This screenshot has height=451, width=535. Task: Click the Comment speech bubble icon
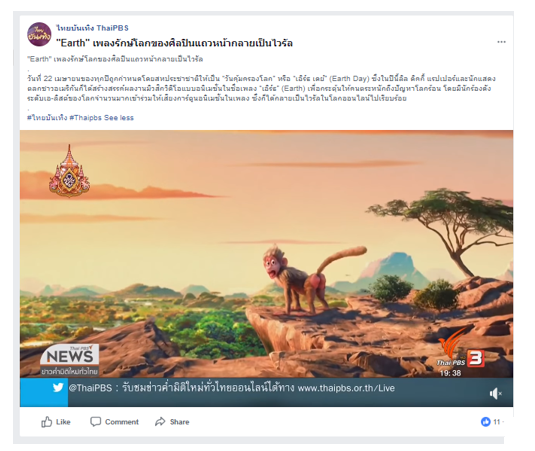pyautogui.click(x=96, y=422)
